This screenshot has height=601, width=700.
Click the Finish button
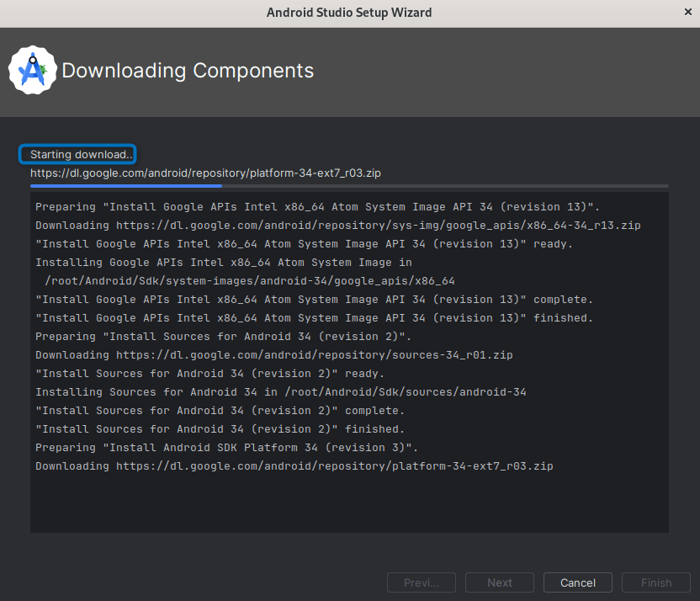click(x=655, y=582)
